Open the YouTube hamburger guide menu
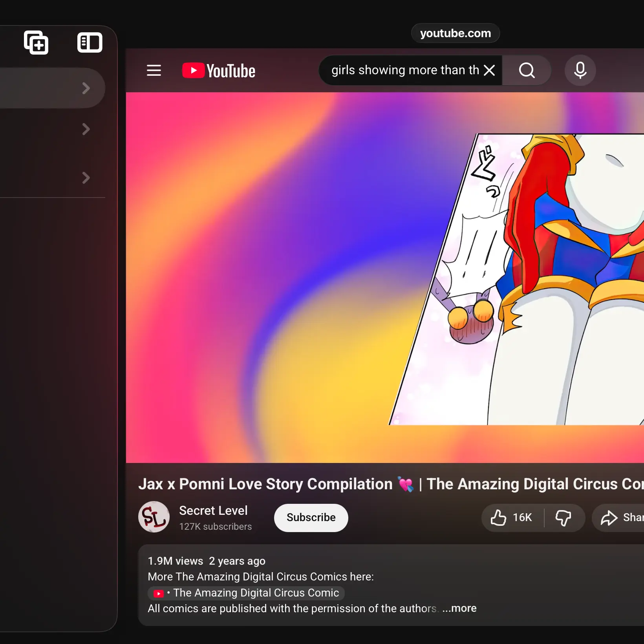This screenshot has height=644, width=644. [x=154, y=71]
